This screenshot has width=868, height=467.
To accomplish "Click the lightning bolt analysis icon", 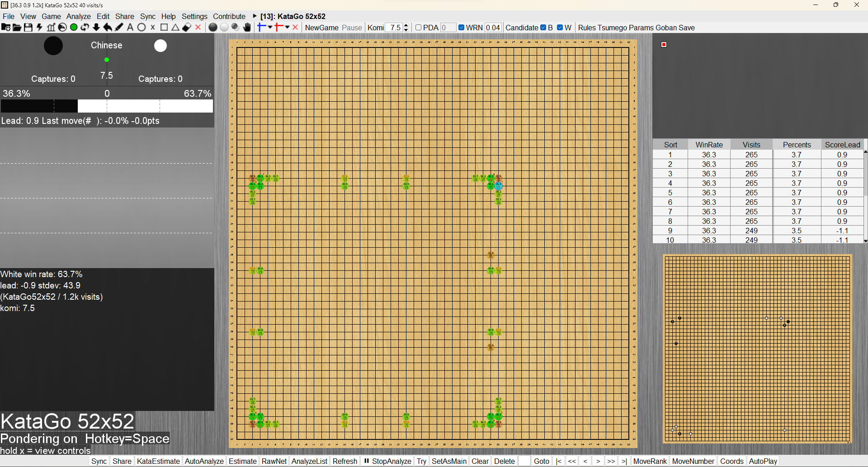I will point(40,28).
